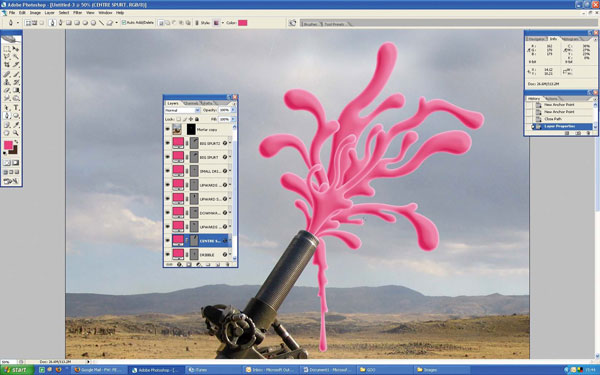Open the blend mode Normal dropdown
The image size is (600, 375).
(x=183, y=110)
